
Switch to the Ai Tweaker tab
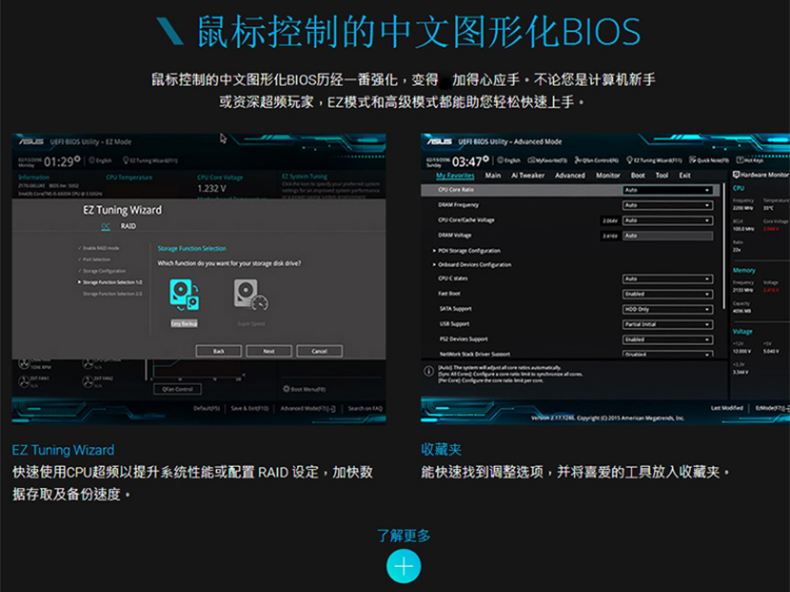coord(528,175)
